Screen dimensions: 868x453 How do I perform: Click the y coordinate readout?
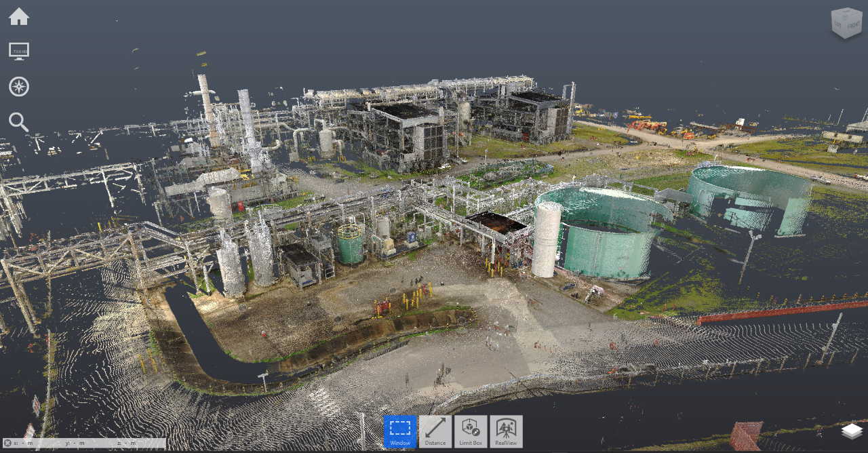(76, 444)
